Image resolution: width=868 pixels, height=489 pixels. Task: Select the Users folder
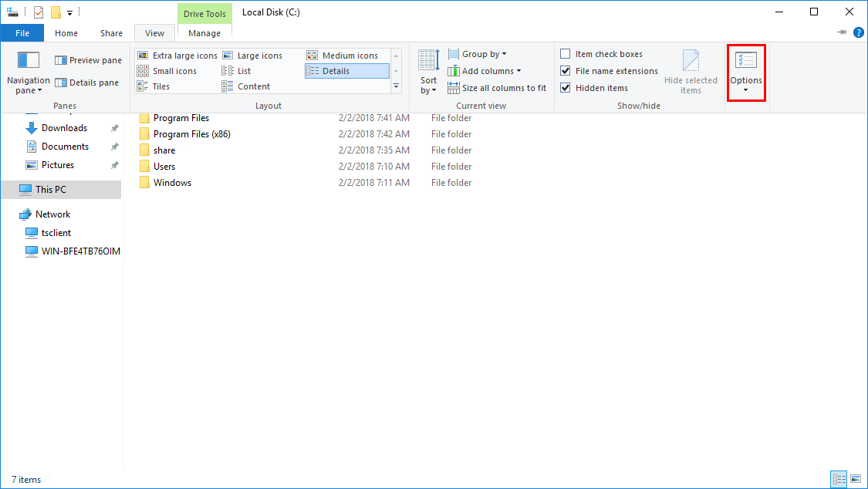[x=164, y=166]
